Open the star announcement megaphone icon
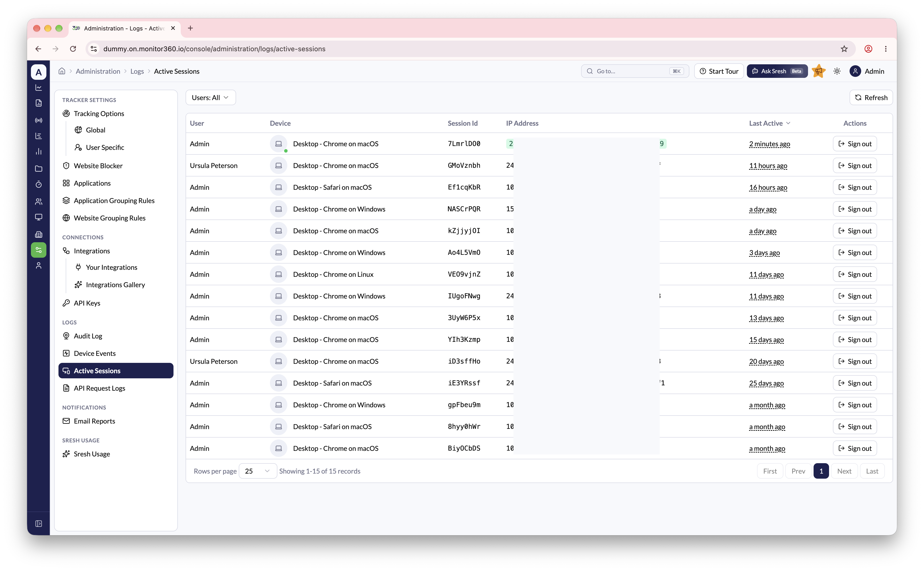This screenshot has width=924, height=571. click(819, 71)
